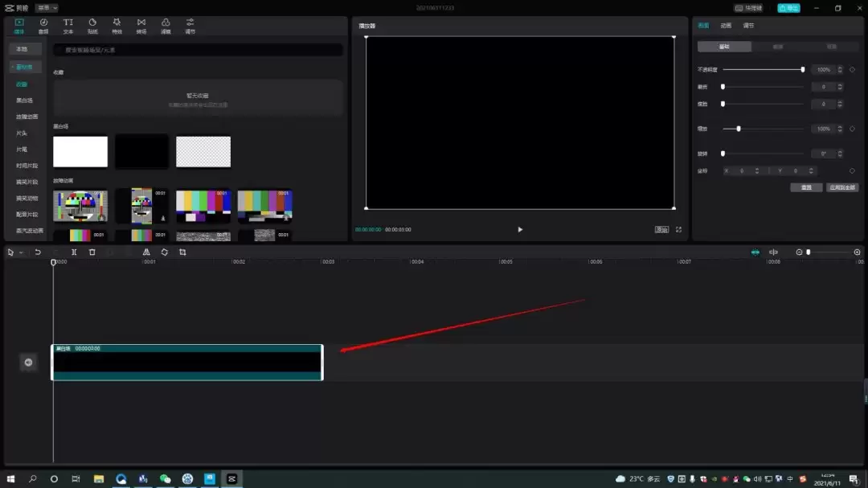The width and height of the screenshot is (868, 488).
Task: Select the 黑白场 category in sidebar
Action: tap(25, 100)
